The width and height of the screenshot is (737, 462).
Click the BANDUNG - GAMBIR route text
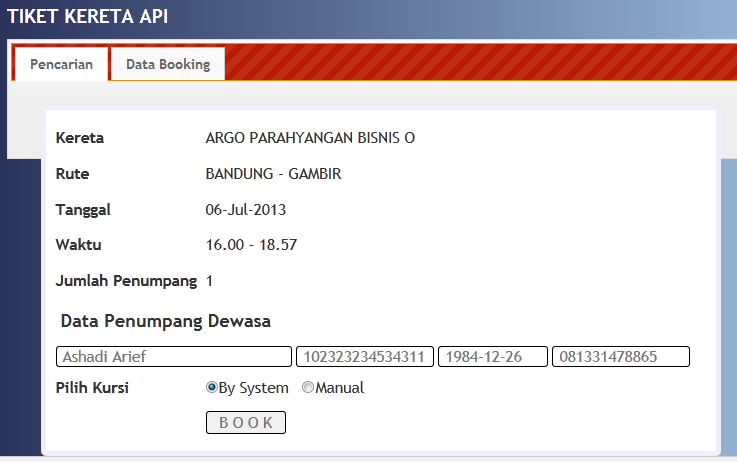[273, 174]
